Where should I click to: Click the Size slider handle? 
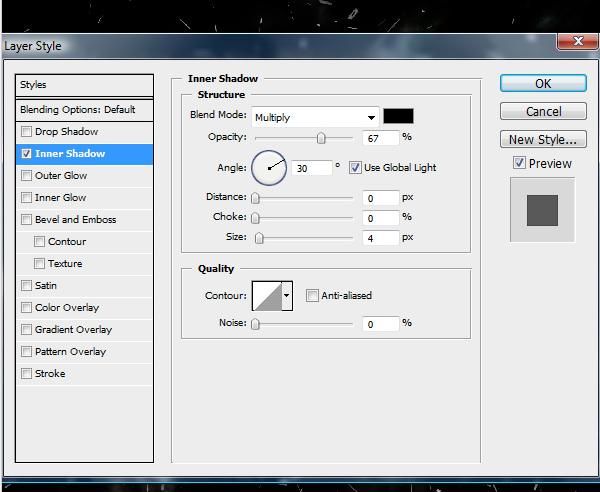(x=259, y=238)
